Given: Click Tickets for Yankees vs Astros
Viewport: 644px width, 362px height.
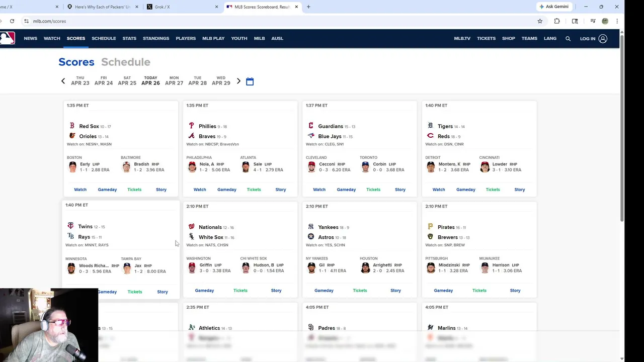Looking at the screenshot, I should click(x=360, y=290).
